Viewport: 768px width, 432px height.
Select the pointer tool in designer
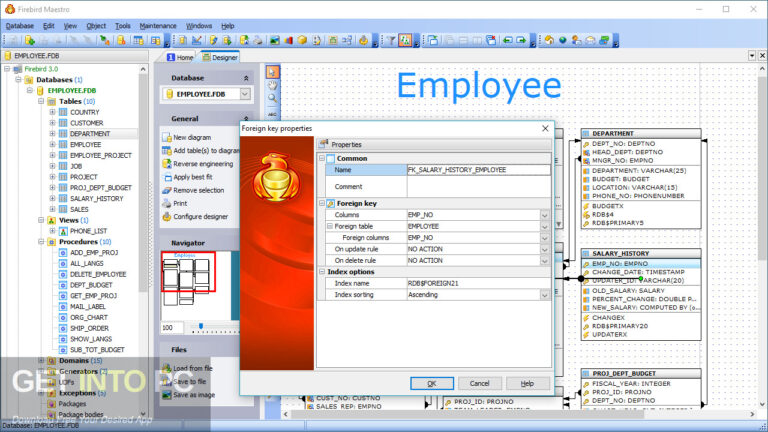[272, 72]
